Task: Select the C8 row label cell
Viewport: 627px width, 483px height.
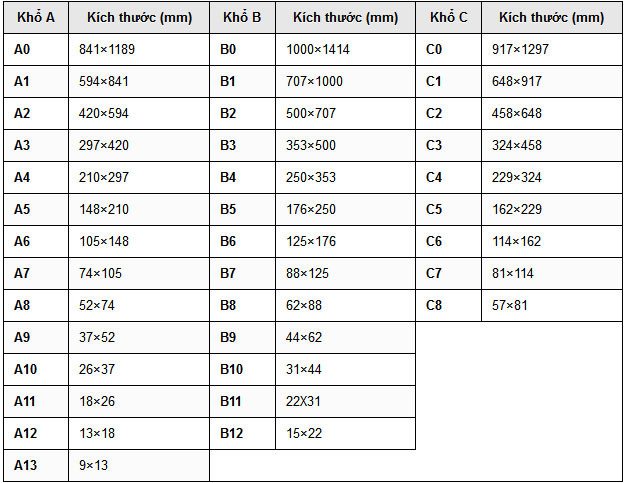Action: point(434,305)
